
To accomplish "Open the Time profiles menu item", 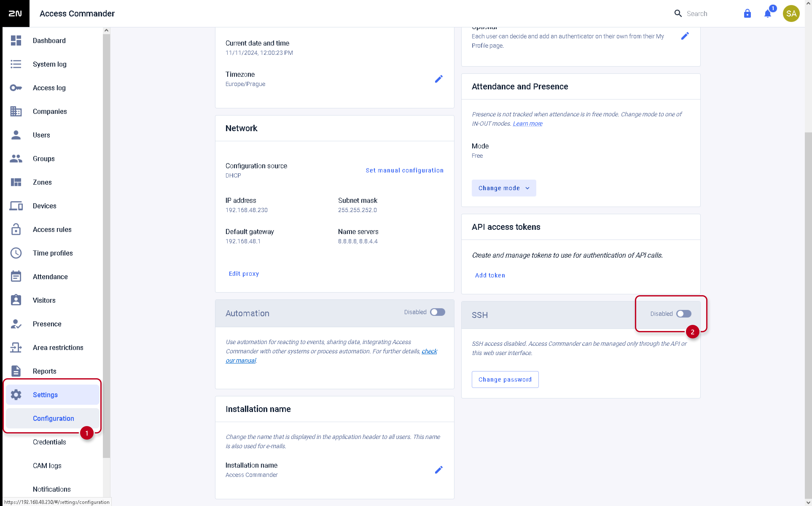I will (52, 253).
